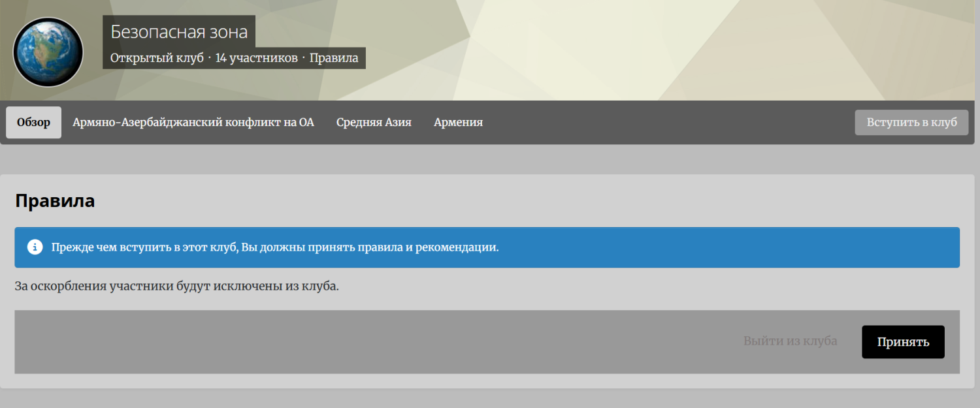The image size is (980, 408).
Task: Open the club title Безопасная зона
Action: pyautogui.click(x=178, y=31)
